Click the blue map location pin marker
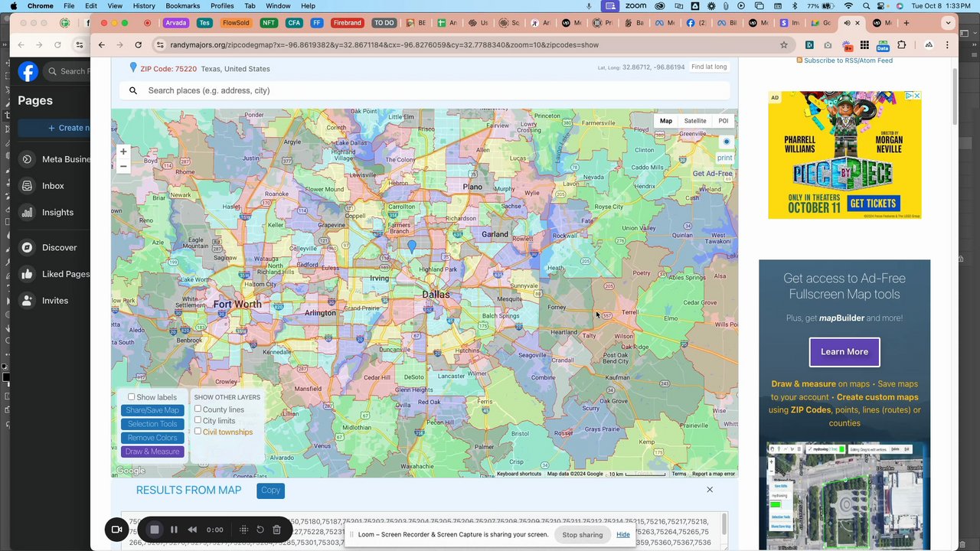 pos(412,246)
